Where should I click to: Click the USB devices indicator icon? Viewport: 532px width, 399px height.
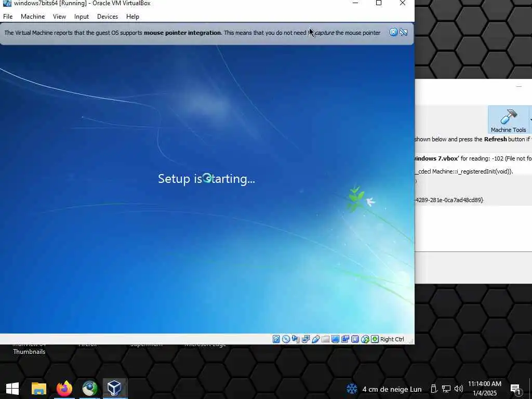[315, 339]
